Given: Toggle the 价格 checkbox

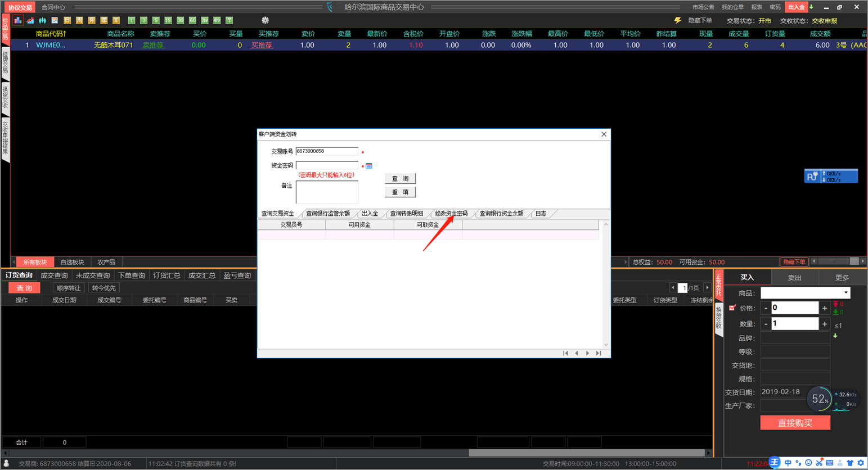Looking at the screenshot, I should pyautogui.click(x=732, y=308).
